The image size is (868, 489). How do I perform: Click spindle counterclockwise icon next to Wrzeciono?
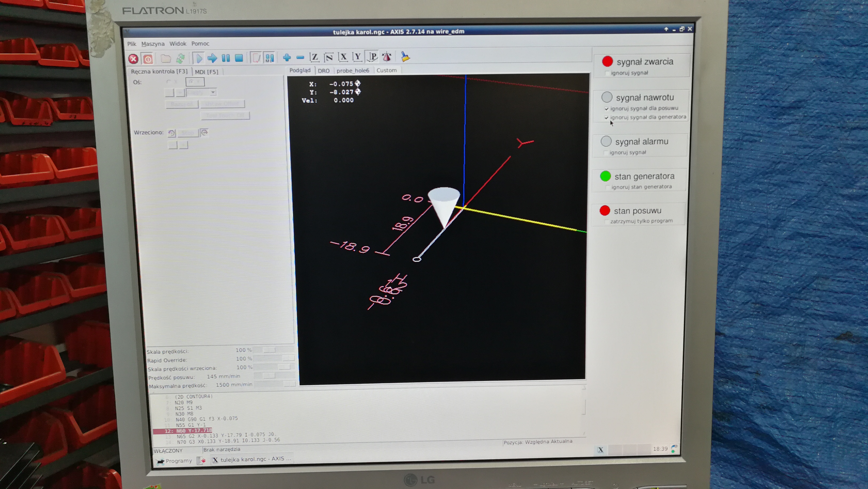pyautogui.click(x=172, y=133)
